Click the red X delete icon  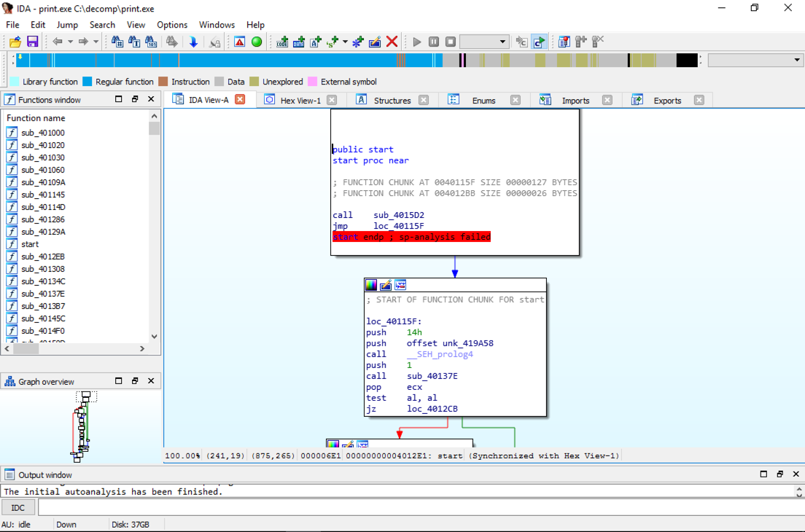[x=392, y=42]
